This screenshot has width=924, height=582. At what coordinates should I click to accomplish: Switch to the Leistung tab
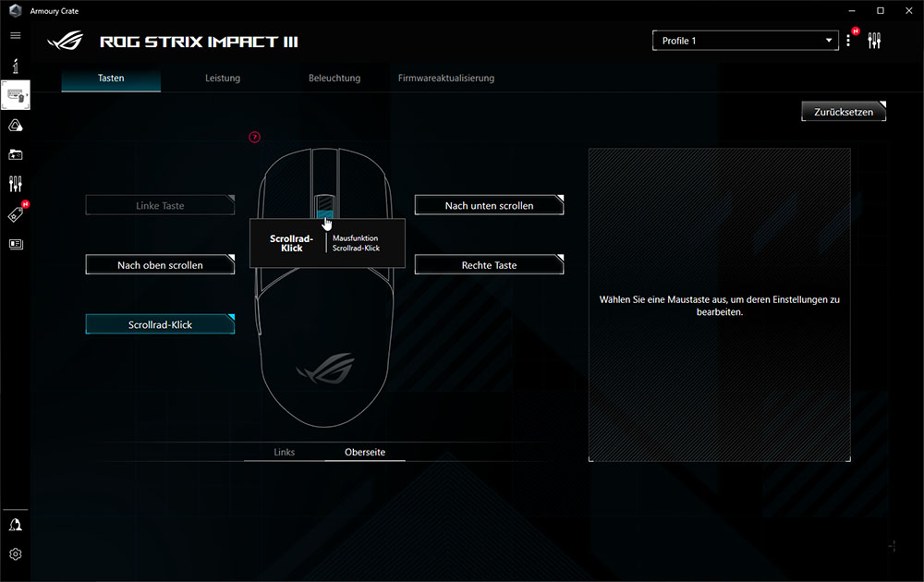pos(223,78)
